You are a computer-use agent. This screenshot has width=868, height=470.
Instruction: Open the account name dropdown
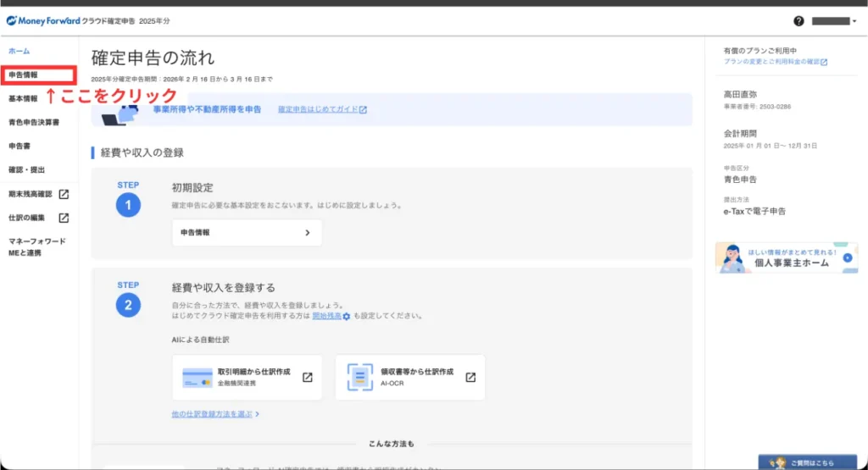point(834,21)
